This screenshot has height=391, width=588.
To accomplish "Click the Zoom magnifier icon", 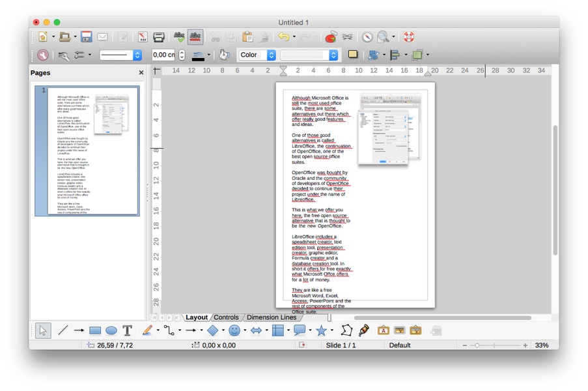I will point(383,36).
